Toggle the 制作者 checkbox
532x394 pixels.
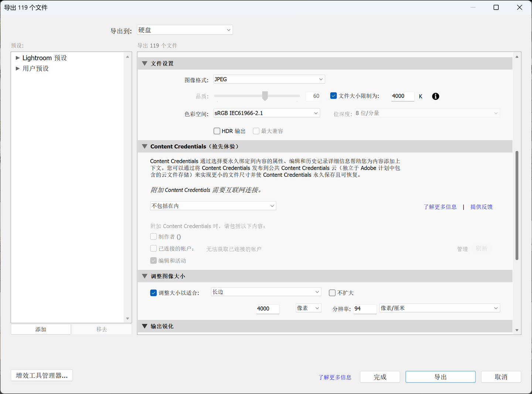click(154, 237)
